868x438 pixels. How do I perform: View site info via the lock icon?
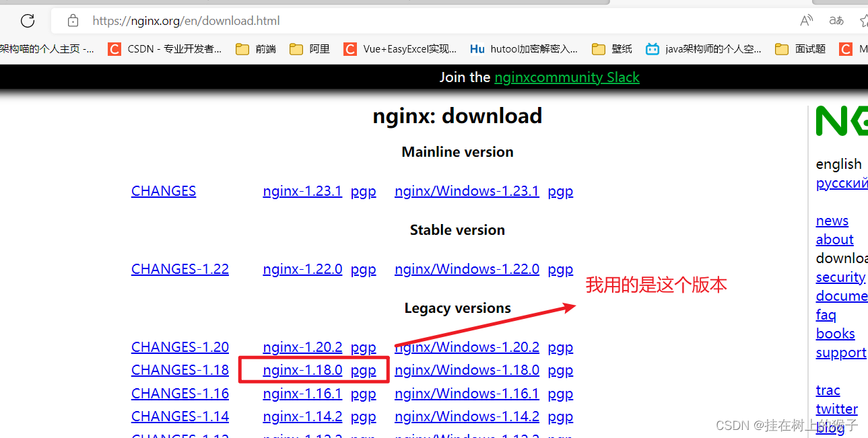(73, 21)
